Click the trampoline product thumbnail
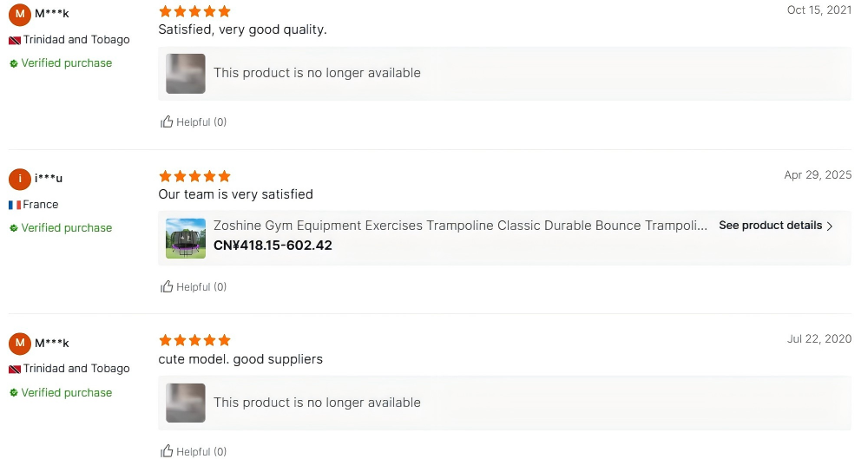Screen dimensions: 868x459 (186, 238)
